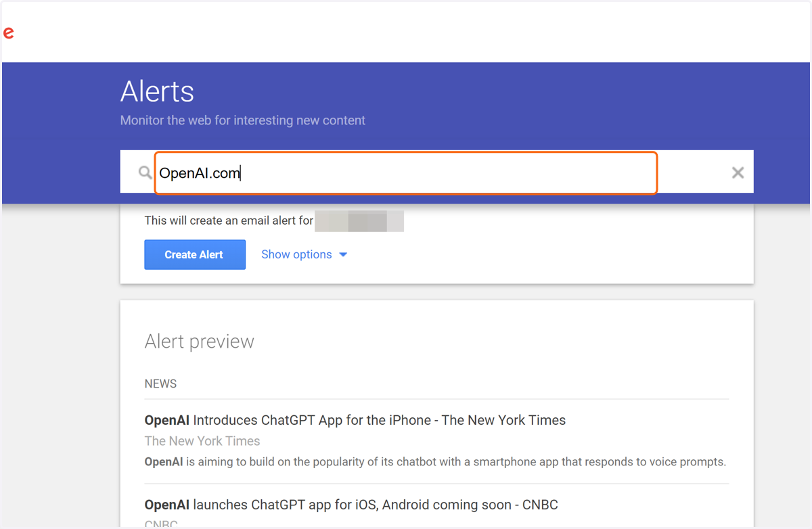Viewport: 812px width, 529px height.
Task: Click the snippet about smartphone app voice prompts
Action: [x=435, y=462]
